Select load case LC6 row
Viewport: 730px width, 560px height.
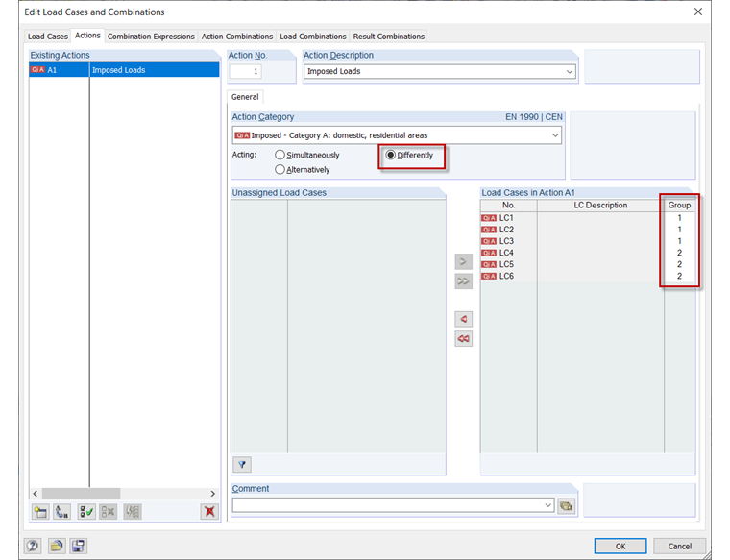(x=588, y=276)
